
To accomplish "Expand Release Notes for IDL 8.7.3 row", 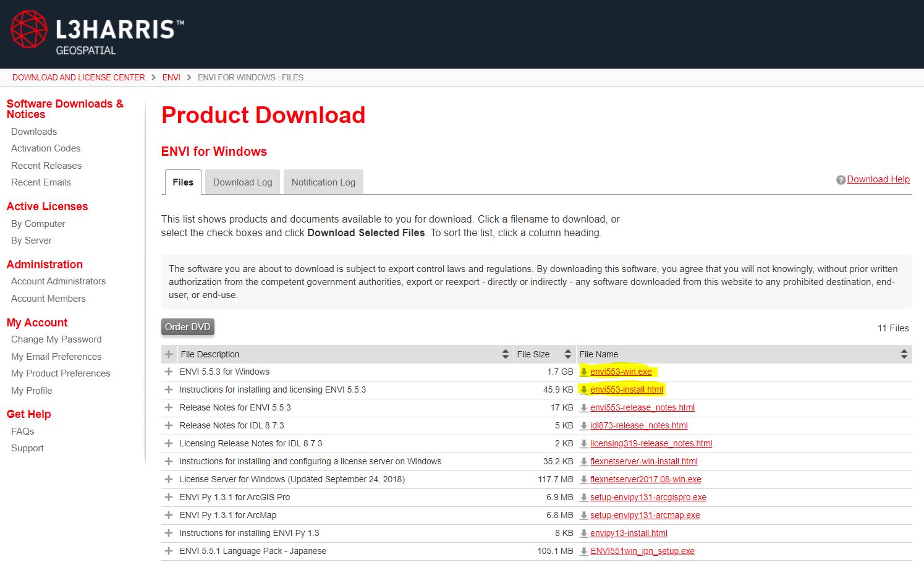I will tap(168, 426).
